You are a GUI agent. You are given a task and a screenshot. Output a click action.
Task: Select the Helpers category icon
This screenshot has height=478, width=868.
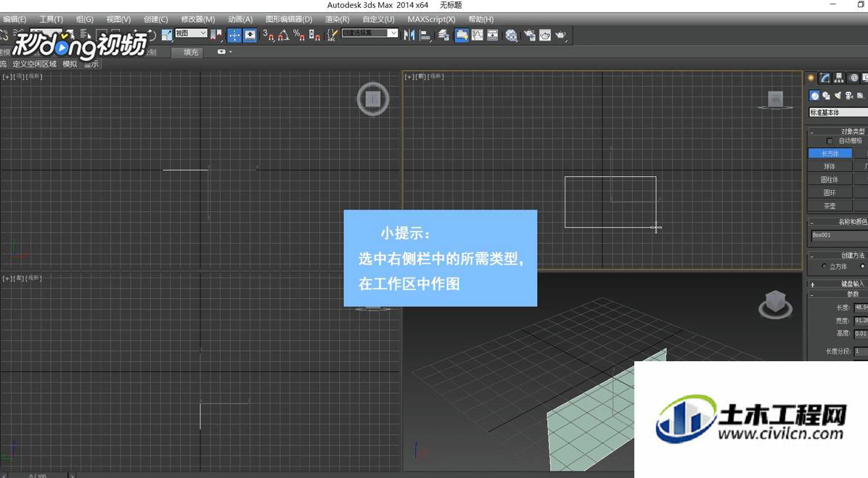(x=860, y=96)
